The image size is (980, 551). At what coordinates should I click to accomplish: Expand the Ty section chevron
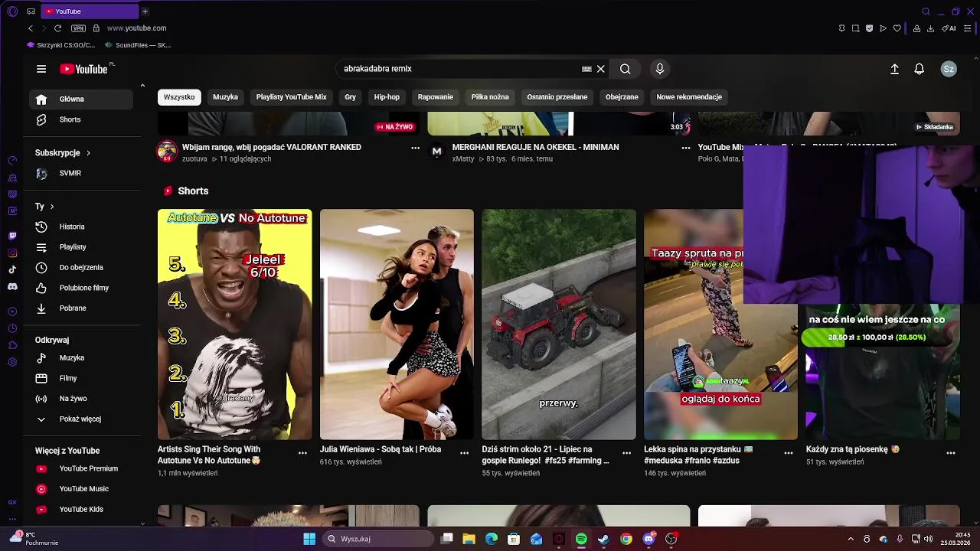tap(52, 207)
